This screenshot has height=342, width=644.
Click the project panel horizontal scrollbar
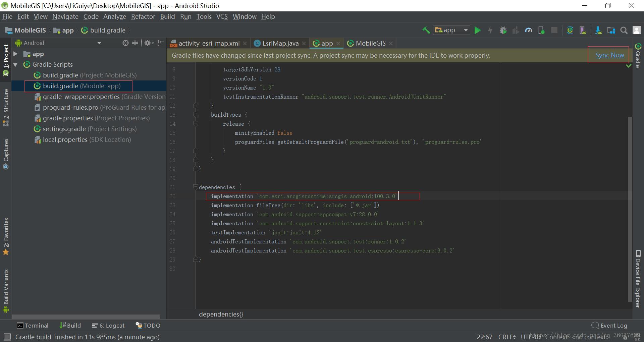click(x=86, y=317)
